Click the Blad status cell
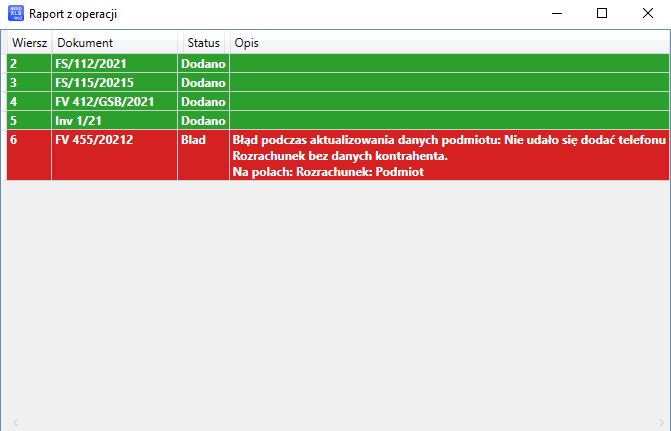Image resolution: width=671 pixels, height=431 pixels. pyautogui.click(x=193, y=139)
